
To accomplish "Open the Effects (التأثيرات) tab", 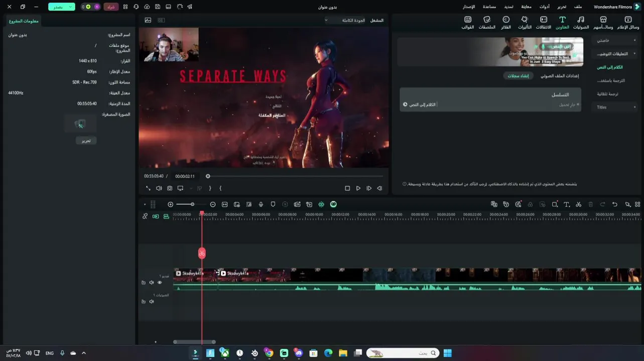I will 525,23.
